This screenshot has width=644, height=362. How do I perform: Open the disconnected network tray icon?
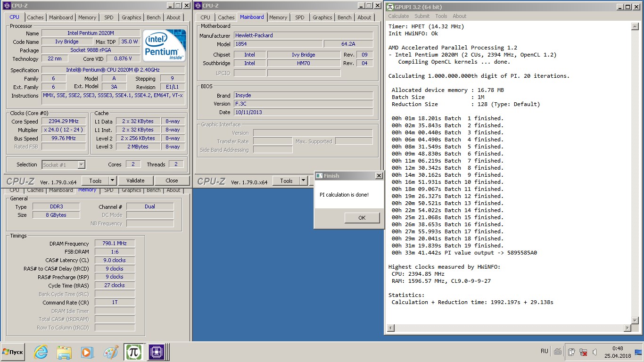[x=583, y=352]
